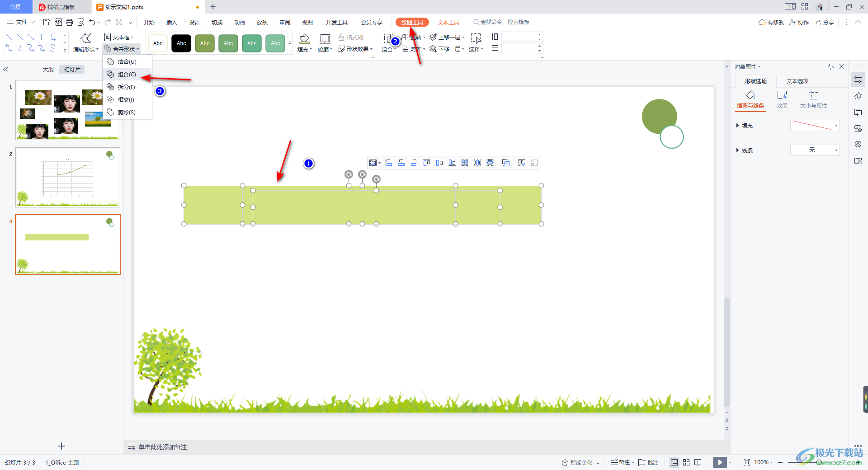Switch to Text Options (文本选项) tab

pos(797,81)
